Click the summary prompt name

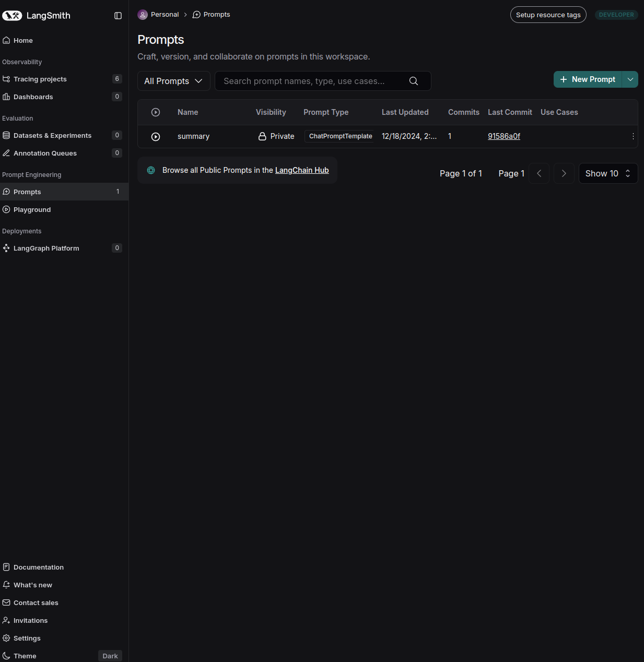pyautogui.click(x=193, y=136)
